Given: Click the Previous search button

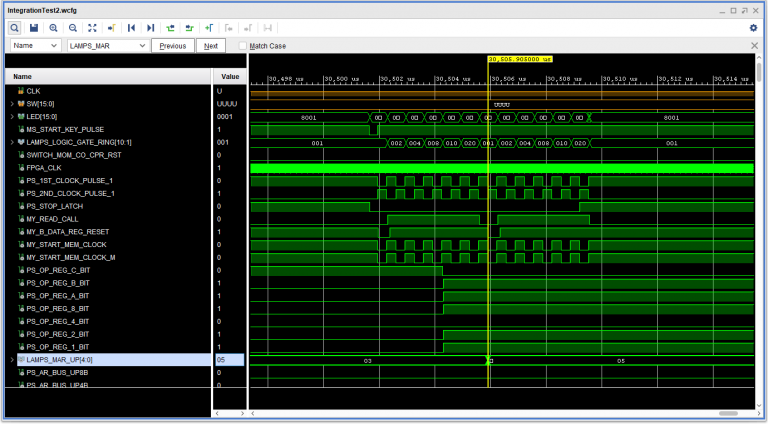Looking at the screenshot, I should 173,46.
